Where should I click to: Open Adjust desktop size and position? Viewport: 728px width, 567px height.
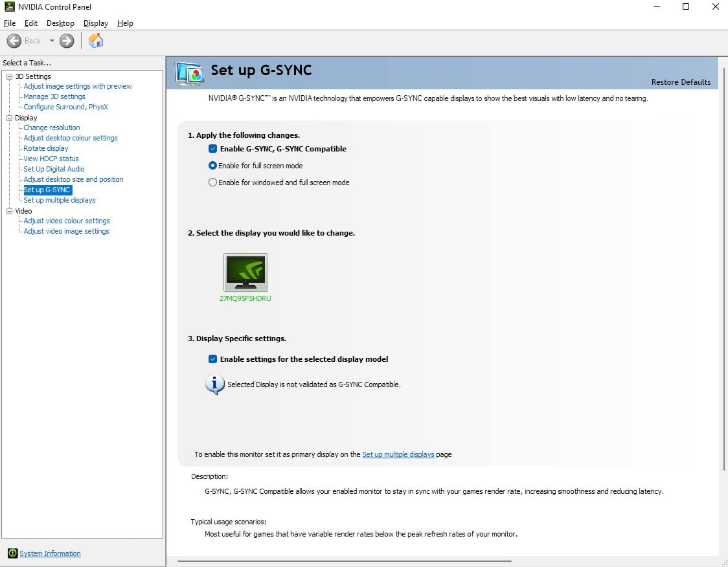pyautogui.click(x=73, y=179)
